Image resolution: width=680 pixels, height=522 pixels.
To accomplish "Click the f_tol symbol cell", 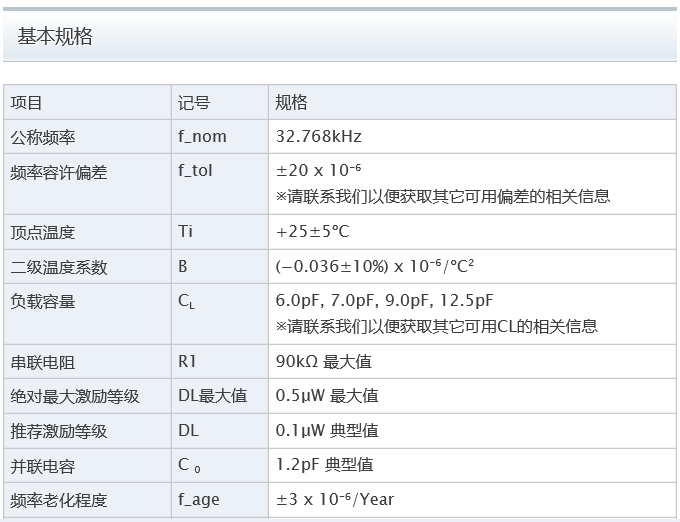I will (x=195, y=171).
